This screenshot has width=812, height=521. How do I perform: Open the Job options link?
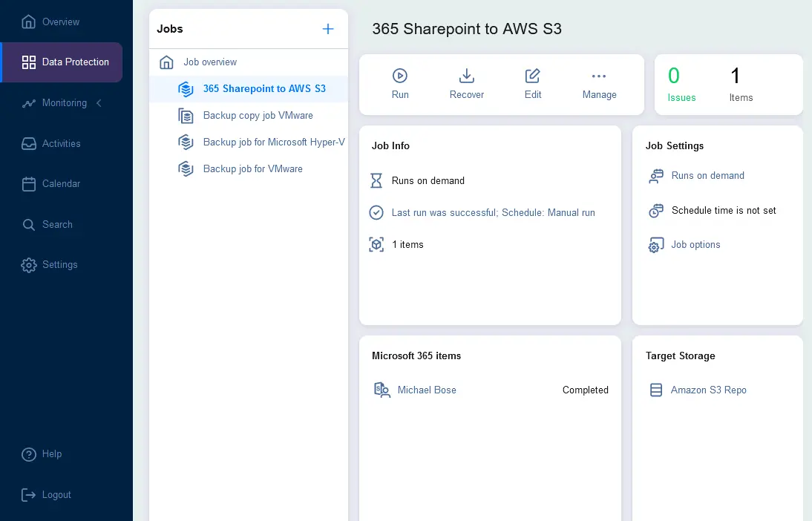pyautogui.click(x=695, y=245)
